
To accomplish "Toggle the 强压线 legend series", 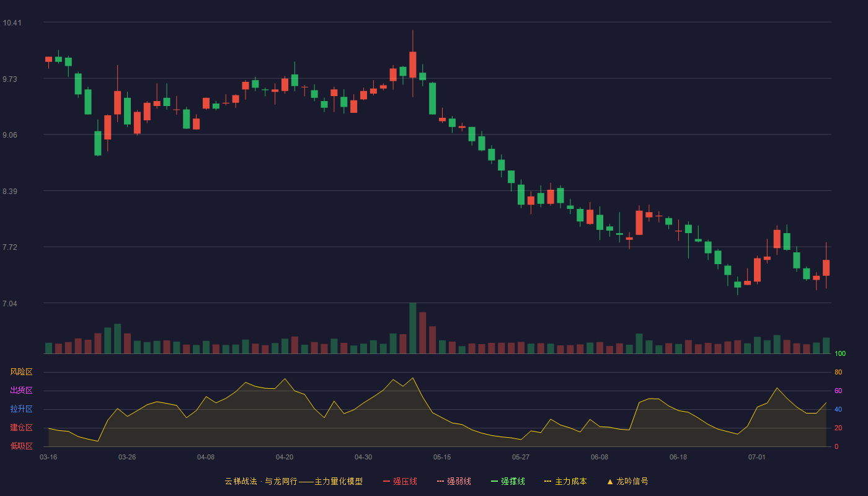I will point(400,481).
